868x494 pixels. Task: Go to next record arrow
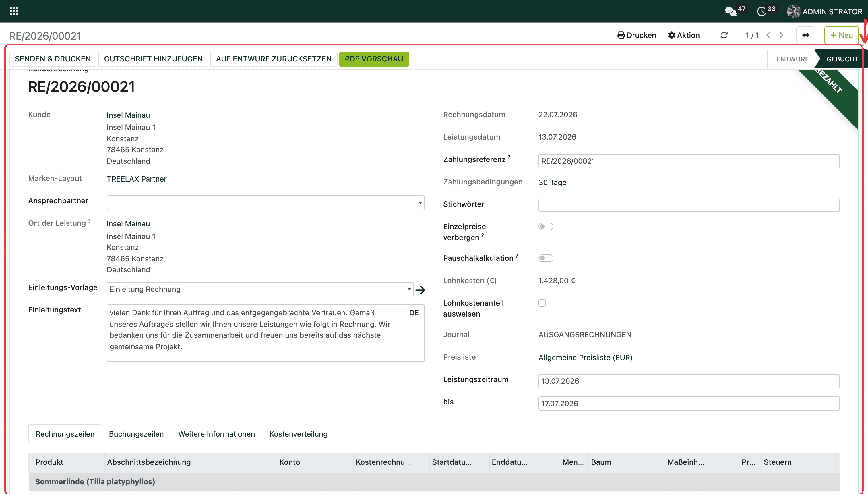[x=781, y=35]
